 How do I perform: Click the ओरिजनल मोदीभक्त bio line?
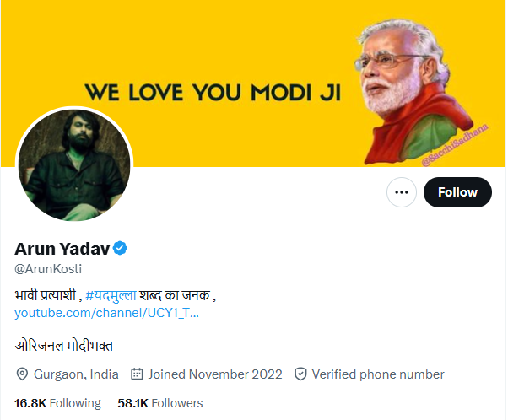64,345
